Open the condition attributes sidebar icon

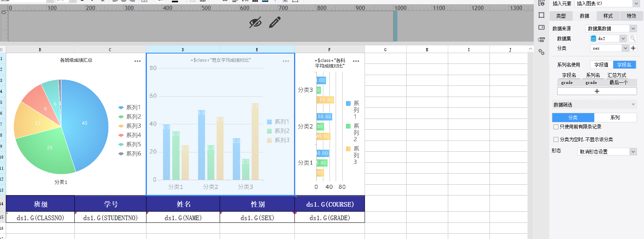[541, 40]
